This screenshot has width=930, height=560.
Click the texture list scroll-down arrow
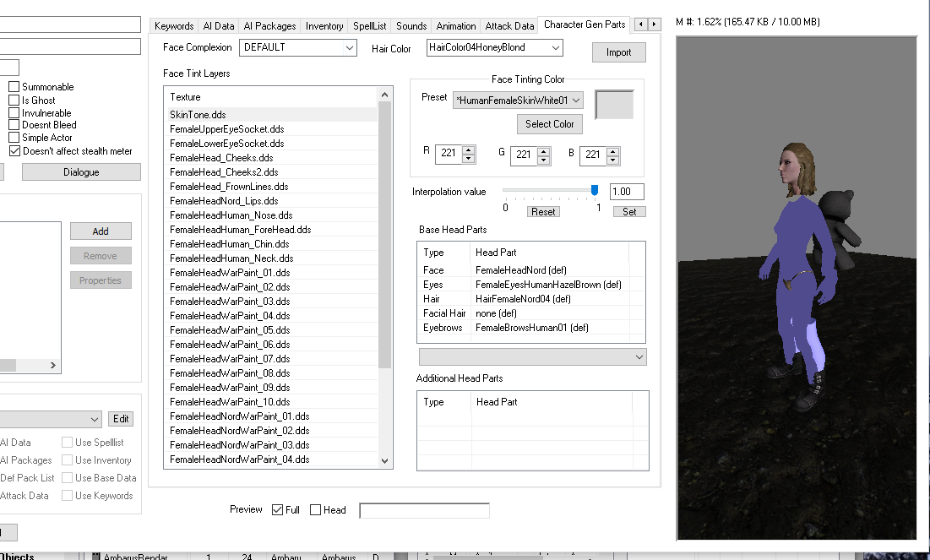click(x=384, y=461)
